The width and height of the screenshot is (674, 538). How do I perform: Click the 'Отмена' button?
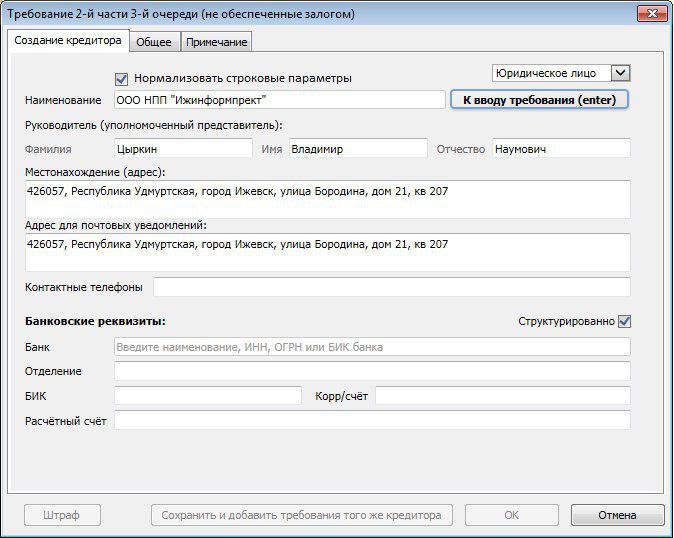[617, 515]
